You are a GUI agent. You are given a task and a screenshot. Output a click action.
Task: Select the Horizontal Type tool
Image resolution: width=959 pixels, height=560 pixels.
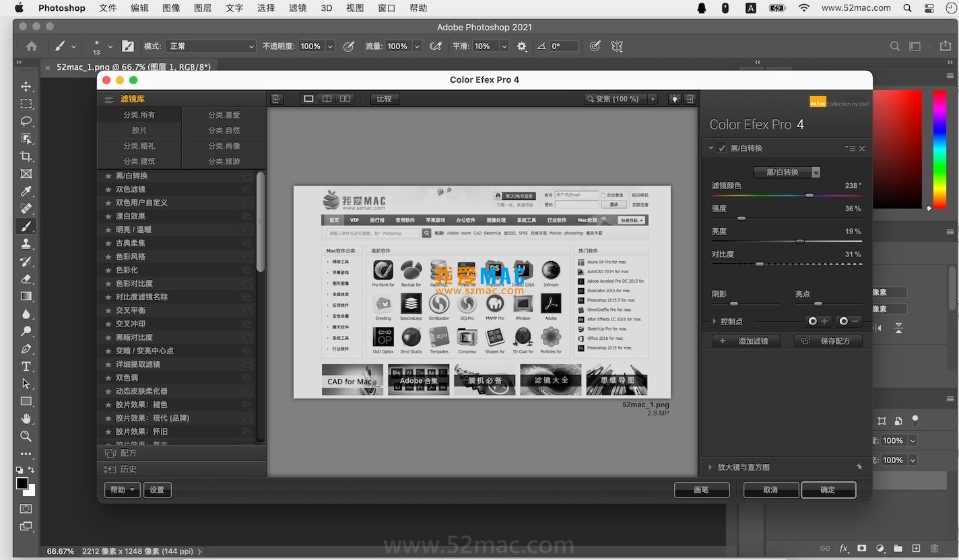pos(26,366)
